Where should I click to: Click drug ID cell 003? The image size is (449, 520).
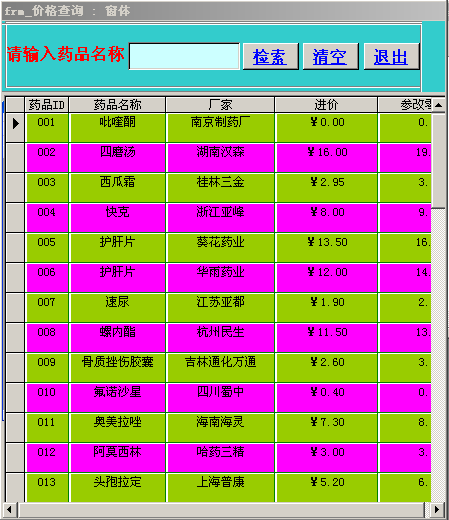click(x=47, y=188)
